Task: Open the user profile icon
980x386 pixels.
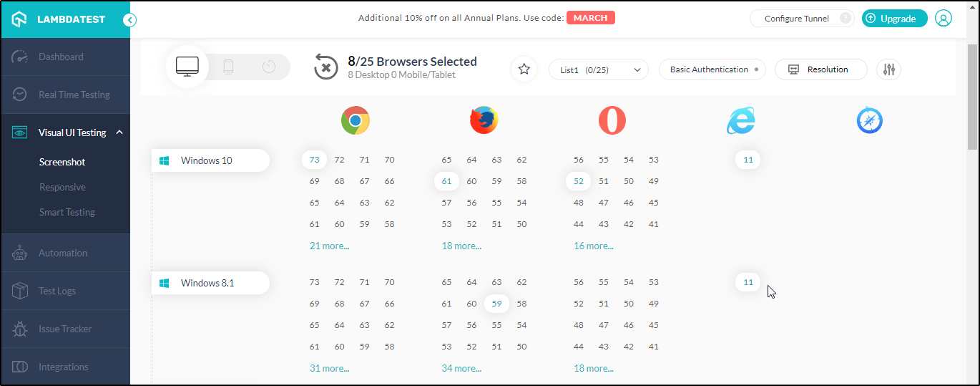Action: [944, 19]
